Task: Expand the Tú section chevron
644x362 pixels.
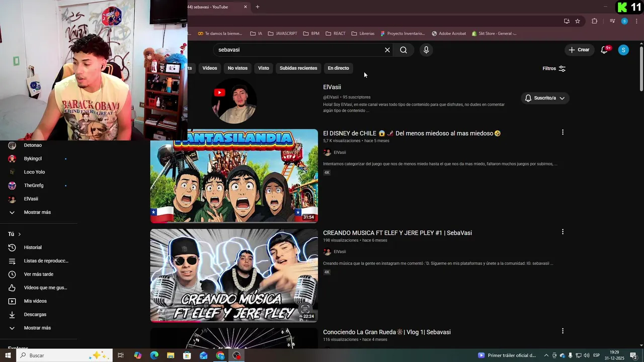Action: point(20,234)
